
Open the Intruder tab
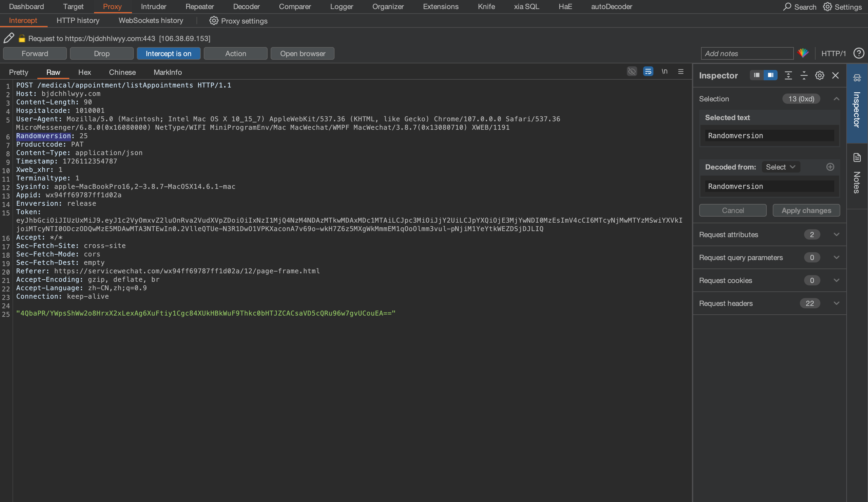(x=154, y=7)
